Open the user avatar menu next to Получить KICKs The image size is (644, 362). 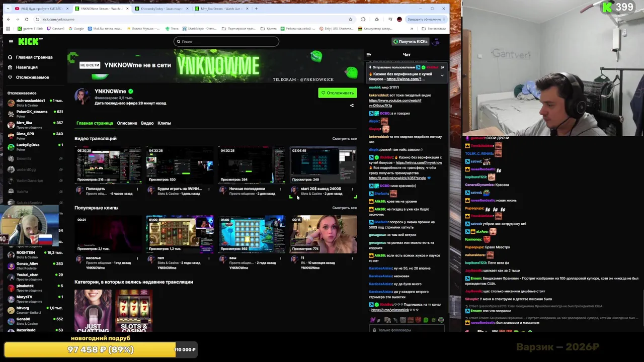point(436,42)
